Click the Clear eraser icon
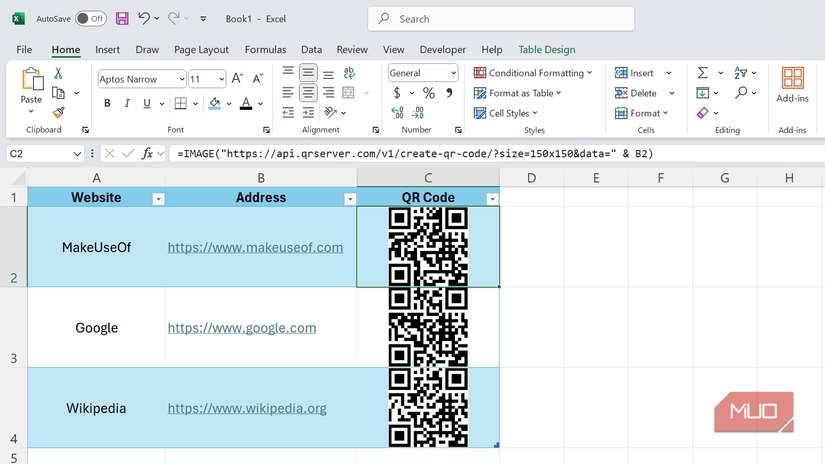 point(702,113)
